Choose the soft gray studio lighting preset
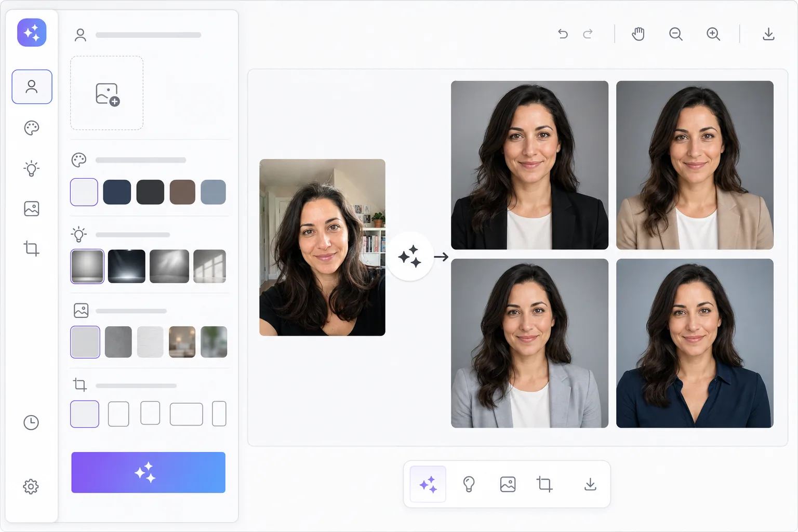The width and height of the screenshot is (798, 532). point(87,267)
